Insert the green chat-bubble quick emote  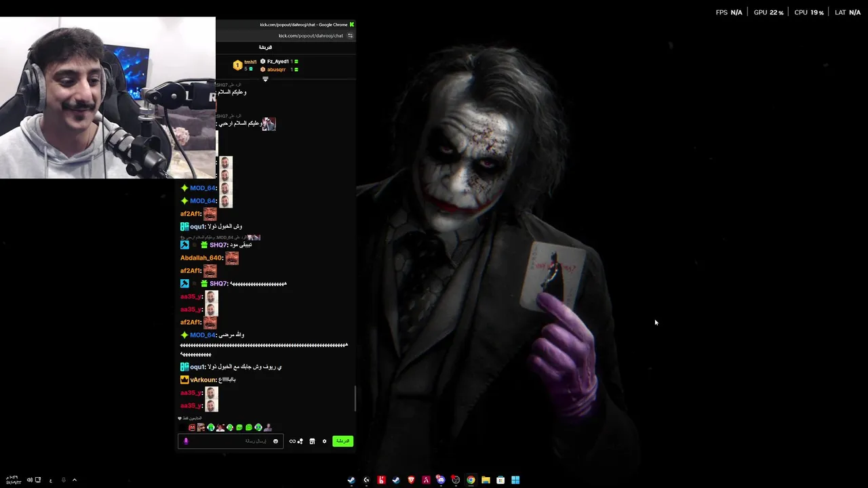[239, 428]
